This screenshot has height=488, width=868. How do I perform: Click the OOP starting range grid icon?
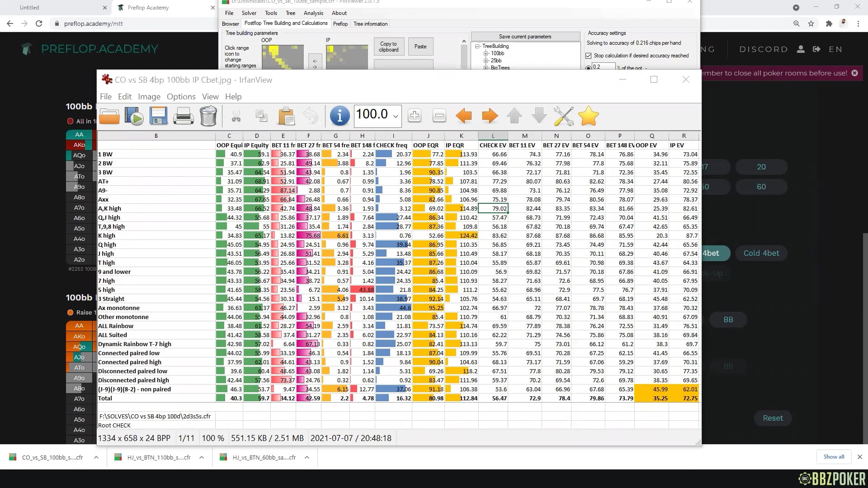pyautogui.click(x=283, y=56)
